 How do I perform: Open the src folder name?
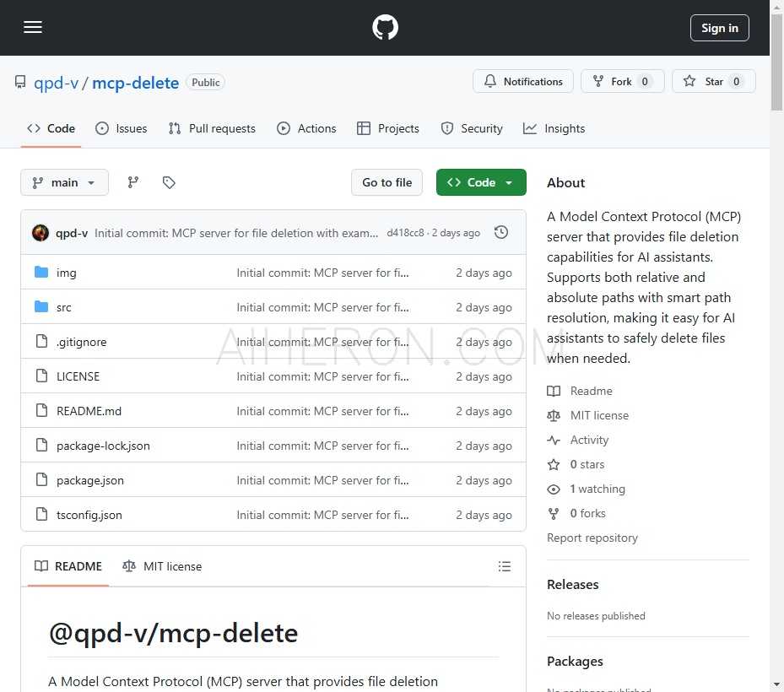(x=63, y=307)
